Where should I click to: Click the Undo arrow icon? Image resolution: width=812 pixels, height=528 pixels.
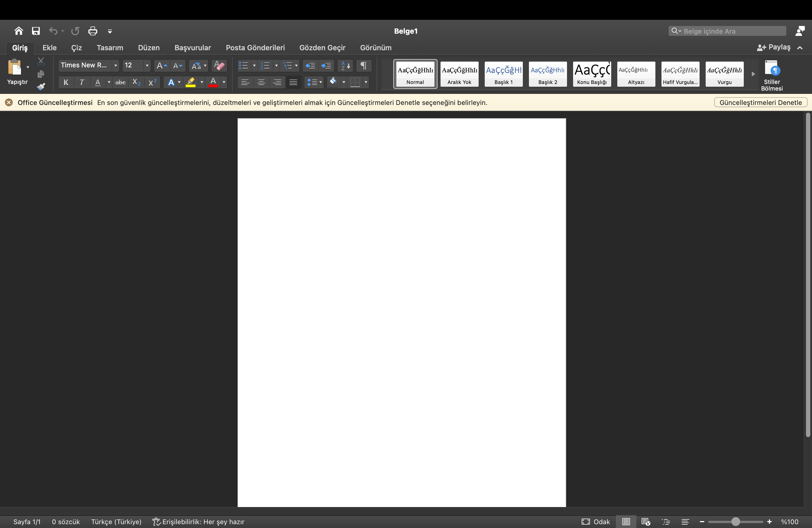click(x=53, y=31)
